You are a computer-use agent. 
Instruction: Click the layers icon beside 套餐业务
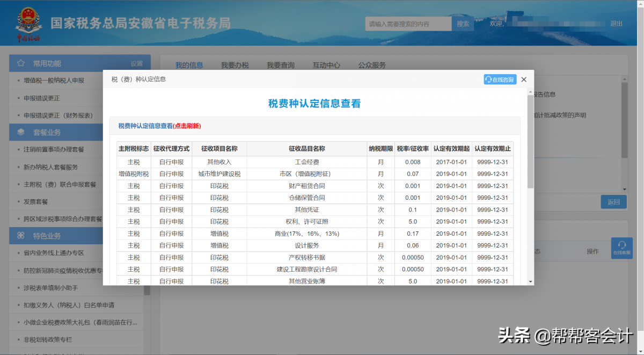pos(21,132)
